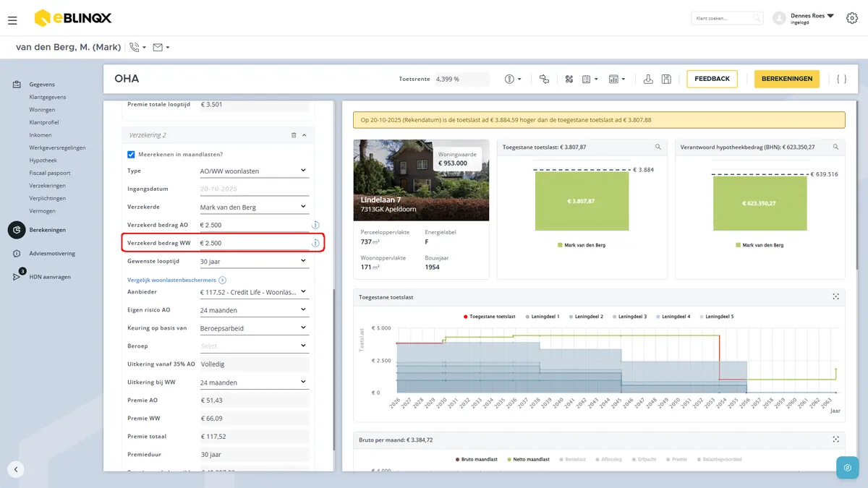Image resolution: width=868 pixels, height=488 pixels.
Task: Click the info icon beside Verzekerd bedrag AO
Action: pos(315,226)
